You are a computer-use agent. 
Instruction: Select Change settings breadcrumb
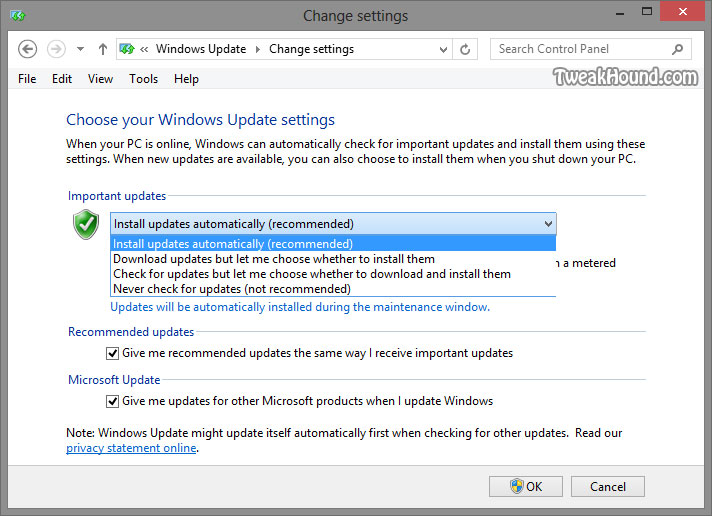311,49
